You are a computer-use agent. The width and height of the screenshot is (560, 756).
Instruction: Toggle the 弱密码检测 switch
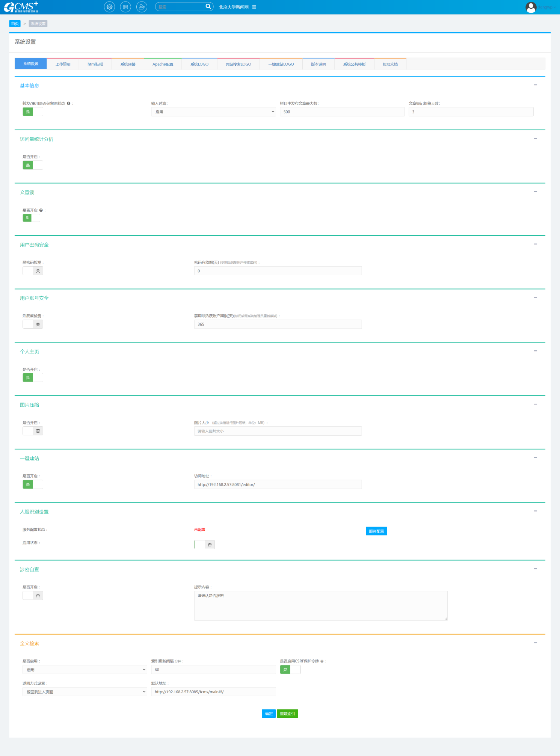[33, 271]
